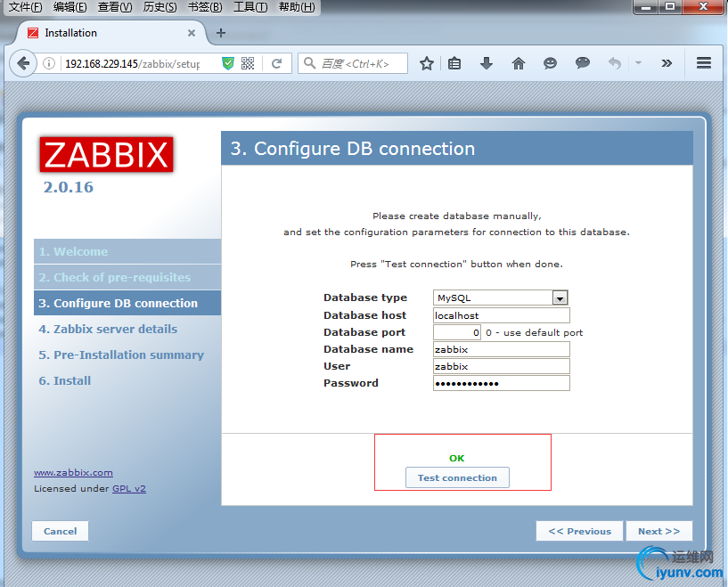Screen dimensions: 728x587
Task: Show bookmarks list icon
Action: click(454, 63)
